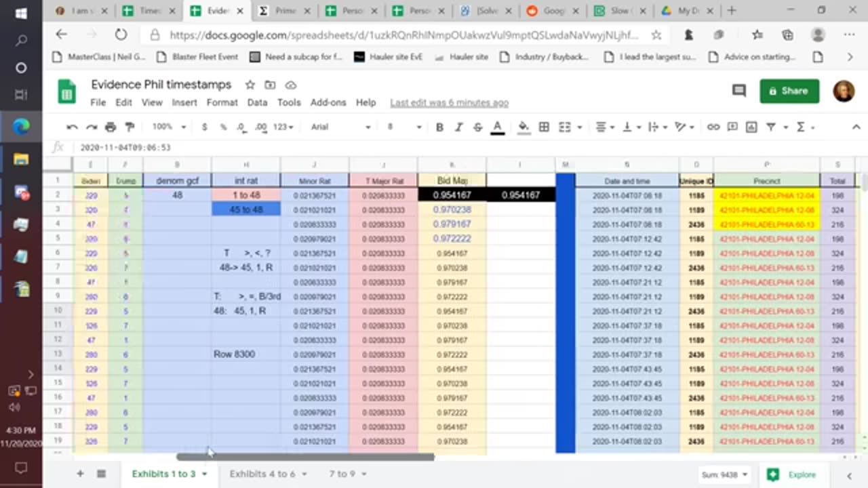Add a new sheet
This screenshot has width=868, height=488.
80,474
